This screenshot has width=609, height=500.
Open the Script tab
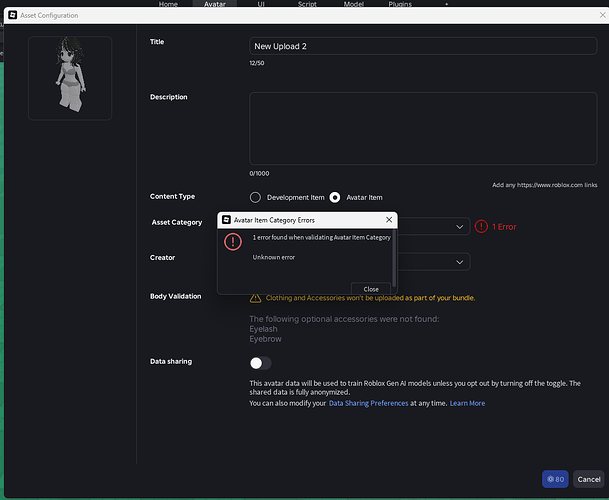coord(307,4)
